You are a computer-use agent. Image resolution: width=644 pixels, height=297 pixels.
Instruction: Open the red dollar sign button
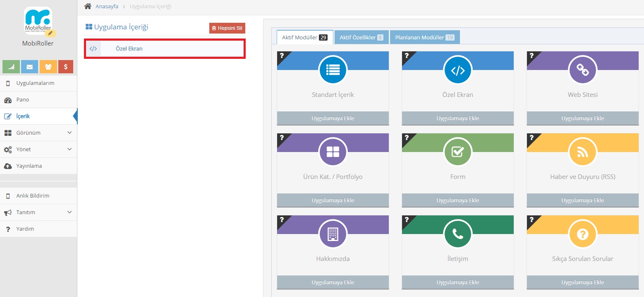[66, 67]
